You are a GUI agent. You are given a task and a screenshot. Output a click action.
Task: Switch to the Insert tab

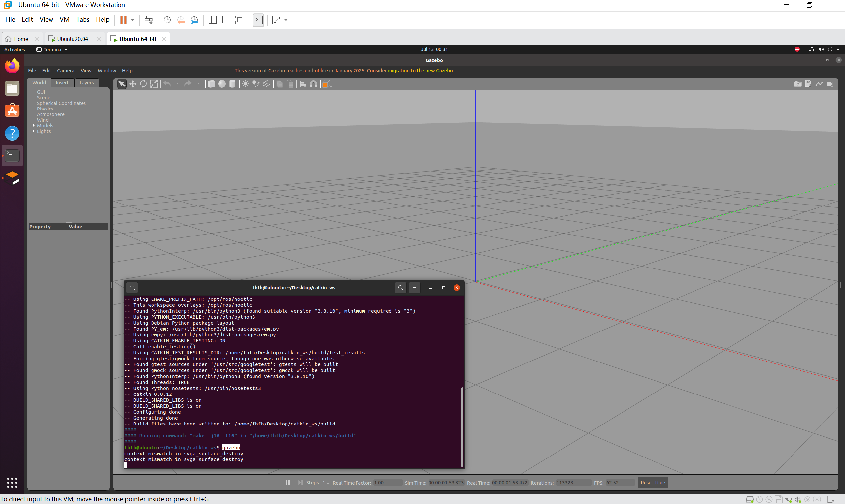pos(62,82)
